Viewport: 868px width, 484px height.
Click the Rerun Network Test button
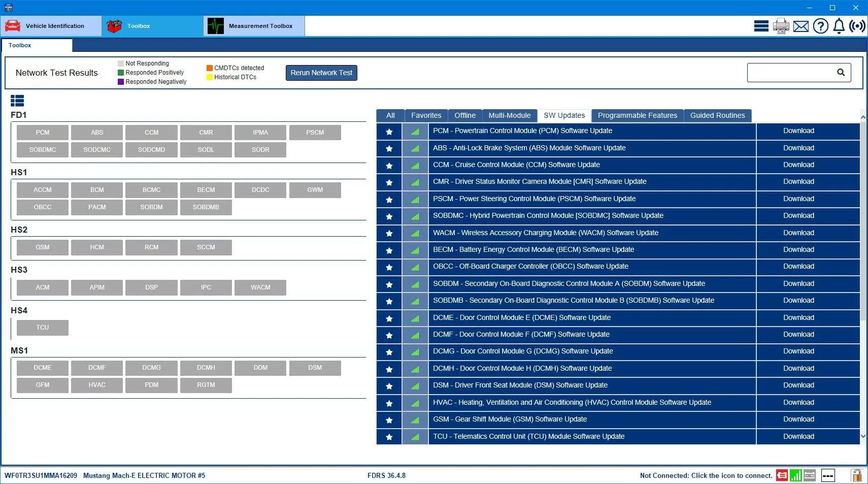coord(321,73)
